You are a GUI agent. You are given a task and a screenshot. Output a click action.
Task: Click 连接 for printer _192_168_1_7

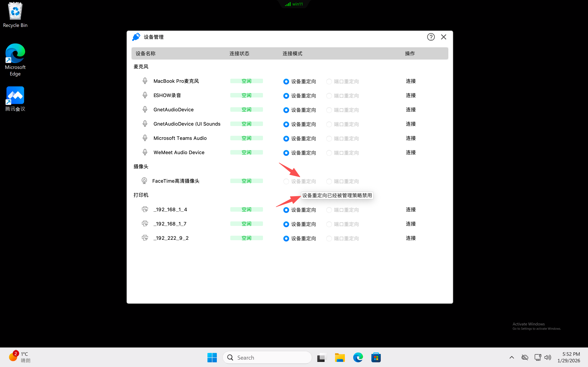pos(410,223)
